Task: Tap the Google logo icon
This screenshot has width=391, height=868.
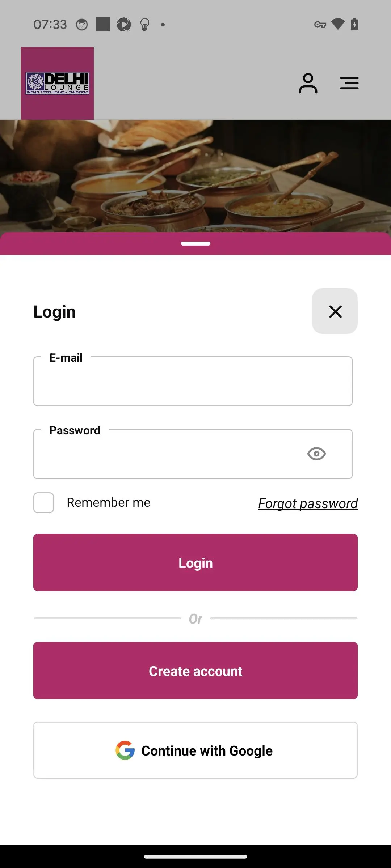Action: (125, 750)
